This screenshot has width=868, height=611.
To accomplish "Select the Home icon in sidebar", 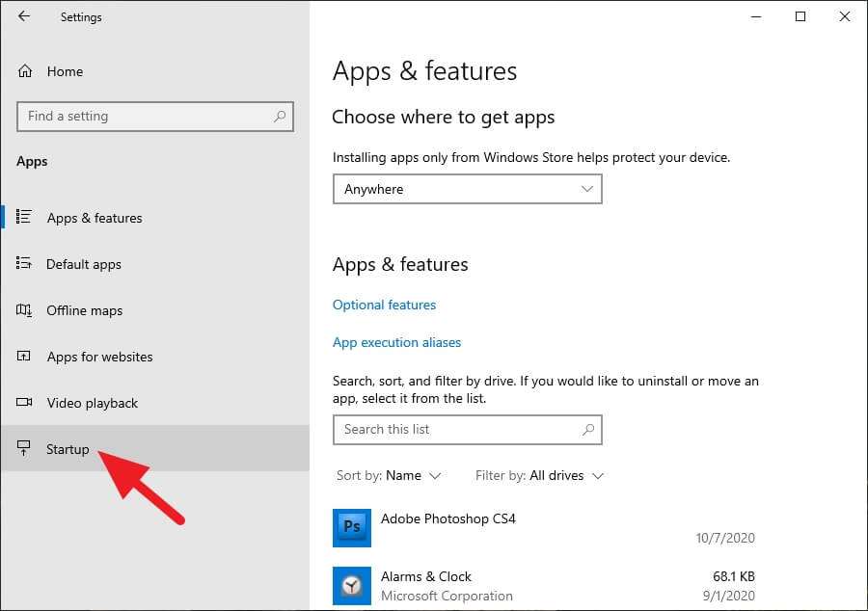I will (x=23, y=71).
